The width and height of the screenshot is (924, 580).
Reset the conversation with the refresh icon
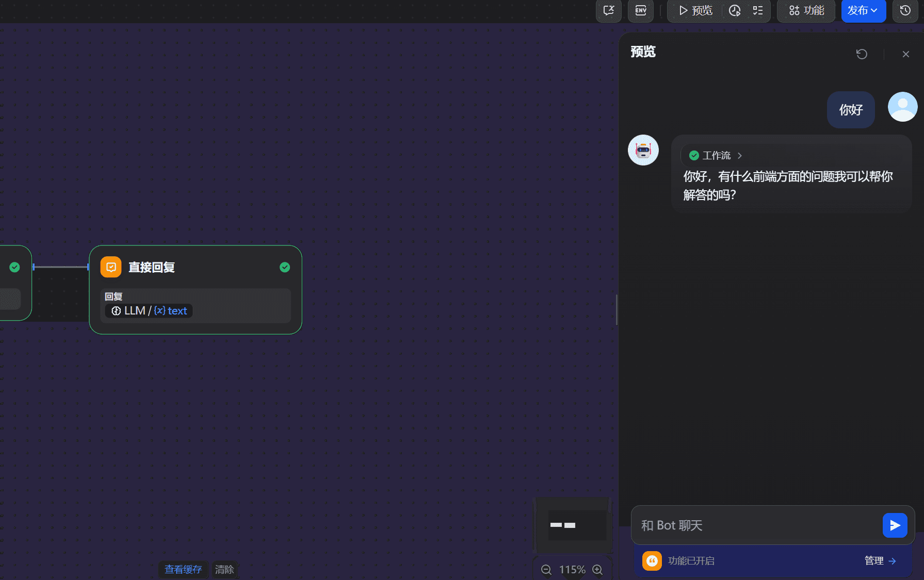(x=862, y=54)
